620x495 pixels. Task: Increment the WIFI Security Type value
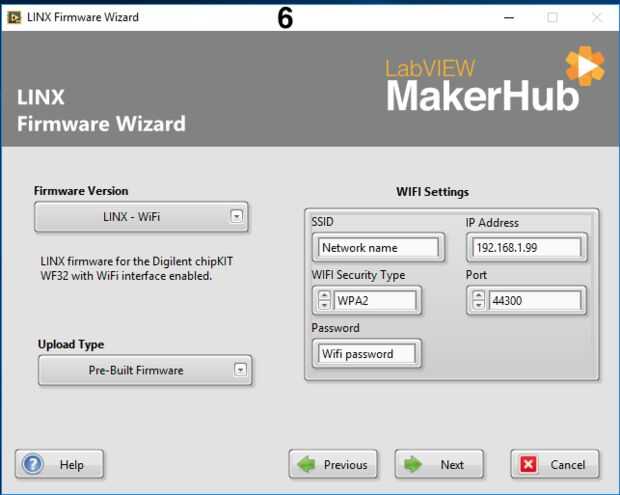point(324,296)
